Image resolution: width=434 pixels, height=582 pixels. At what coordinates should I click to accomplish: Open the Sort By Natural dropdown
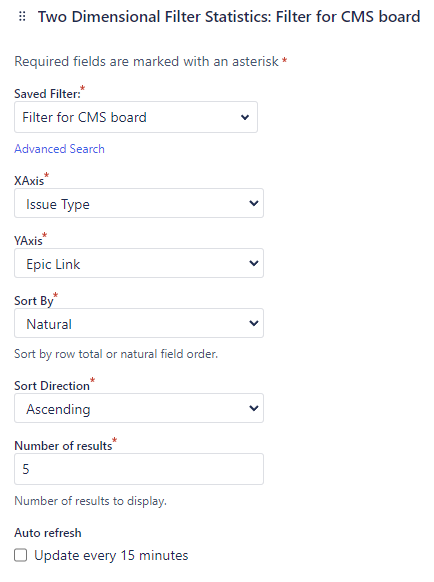click(x=139, y=323)
